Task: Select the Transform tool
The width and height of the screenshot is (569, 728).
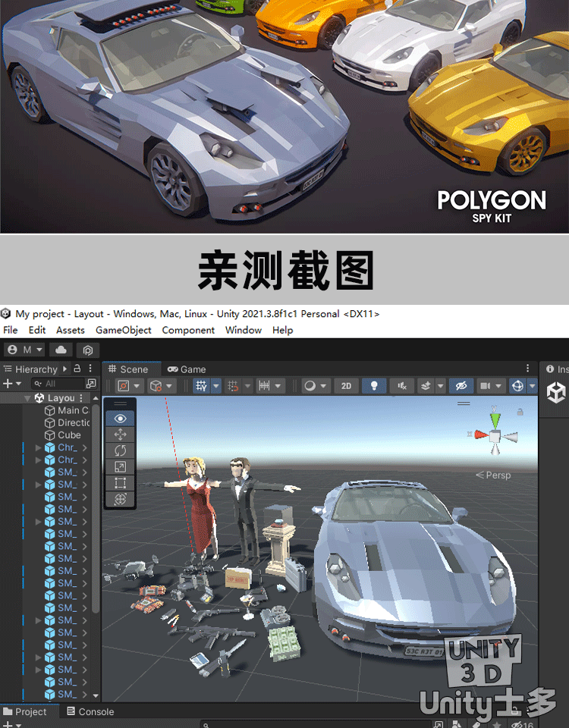Action: (121, 500)
